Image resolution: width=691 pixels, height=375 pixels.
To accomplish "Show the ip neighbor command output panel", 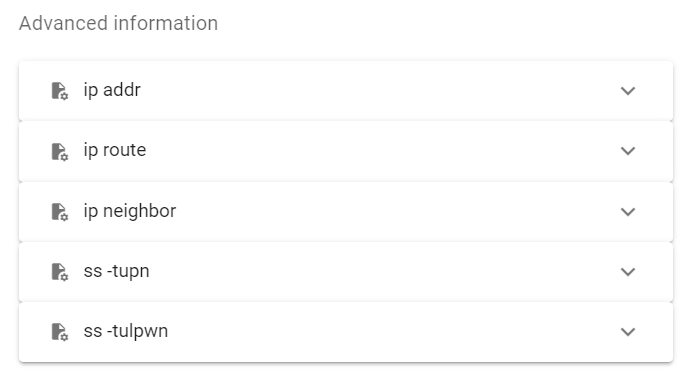I will 346,212.
